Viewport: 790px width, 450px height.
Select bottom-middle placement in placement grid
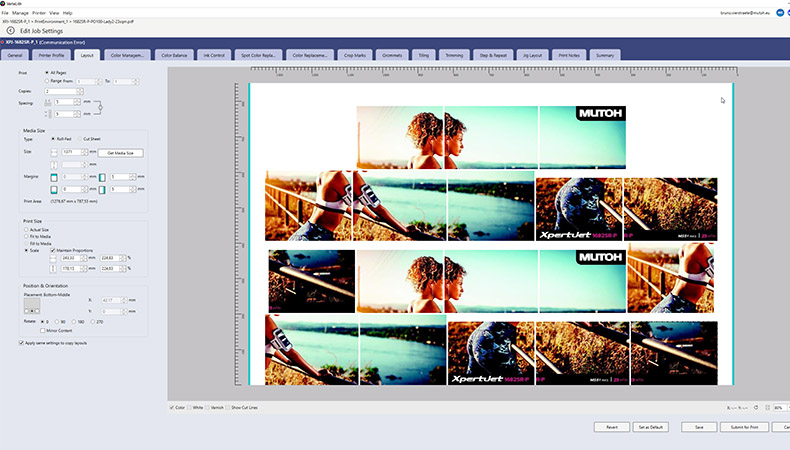click(x=32, y=311)
